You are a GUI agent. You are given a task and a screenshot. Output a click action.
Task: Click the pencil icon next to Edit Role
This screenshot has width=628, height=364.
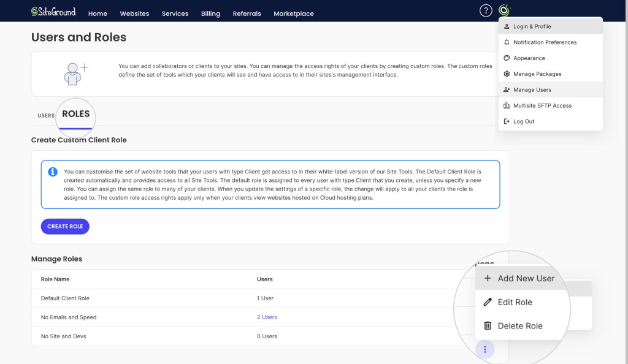coord(488,302)
